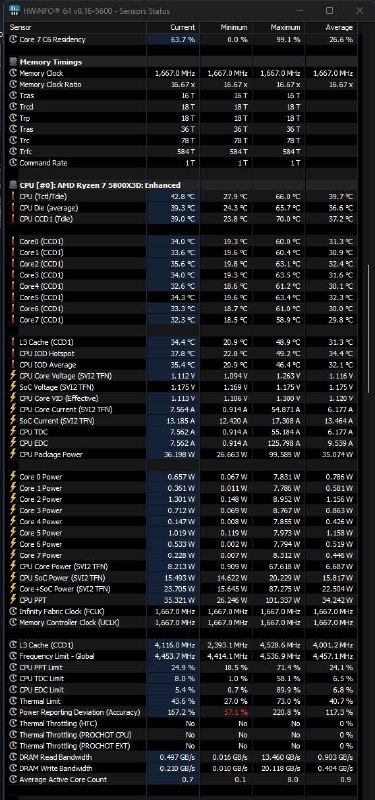Click the clock icon beside Memory Clock

[13, 73]
